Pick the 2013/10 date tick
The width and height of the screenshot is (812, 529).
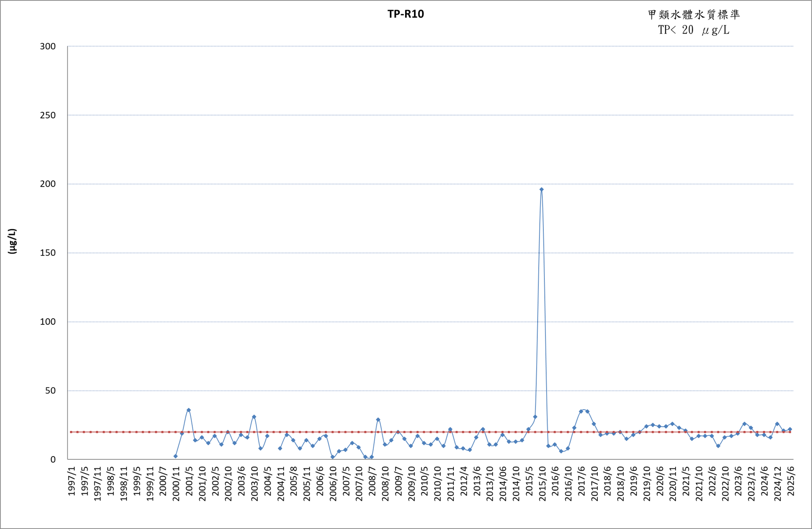pyautogui.click(x=490, y=484)
